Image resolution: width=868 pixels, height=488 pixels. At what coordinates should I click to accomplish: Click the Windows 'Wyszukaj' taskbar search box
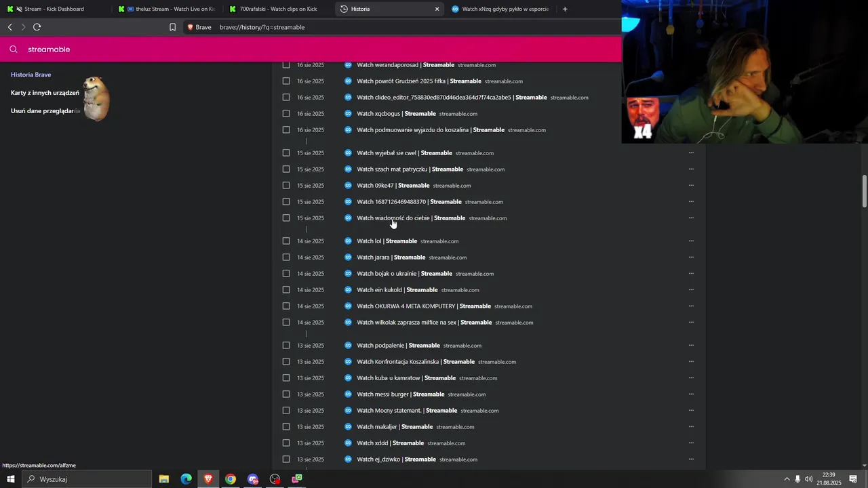coord(88,479)
